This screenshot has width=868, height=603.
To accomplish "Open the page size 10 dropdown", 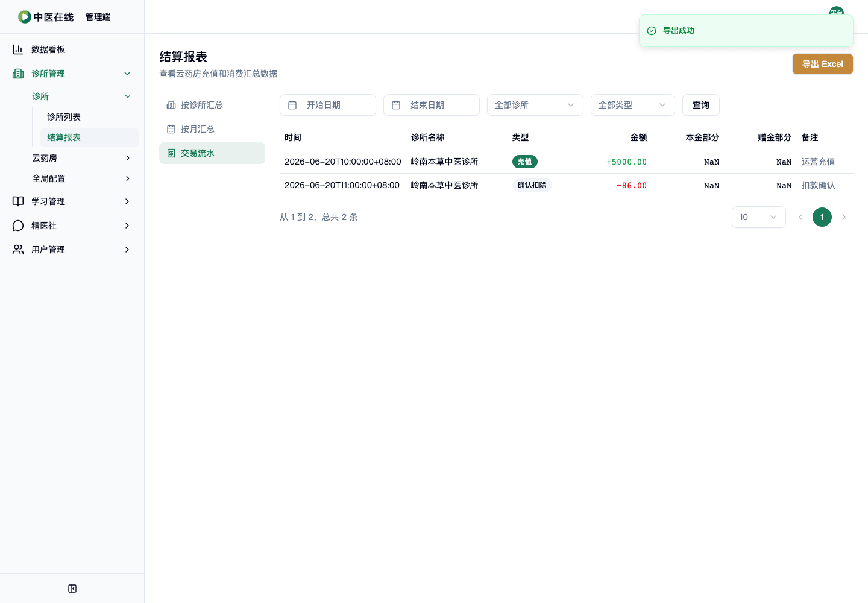I will [x=759, y=217].
